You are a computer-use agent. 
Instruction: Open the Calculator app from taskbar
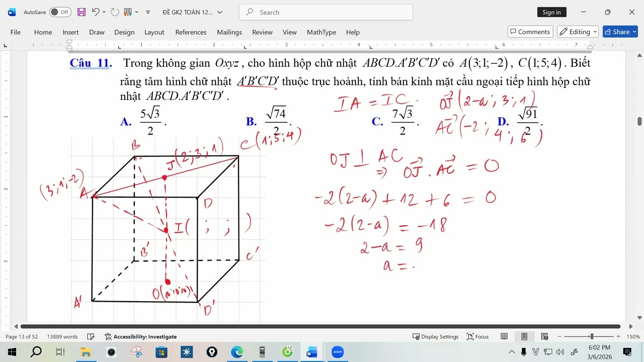(x=262, y=352)
